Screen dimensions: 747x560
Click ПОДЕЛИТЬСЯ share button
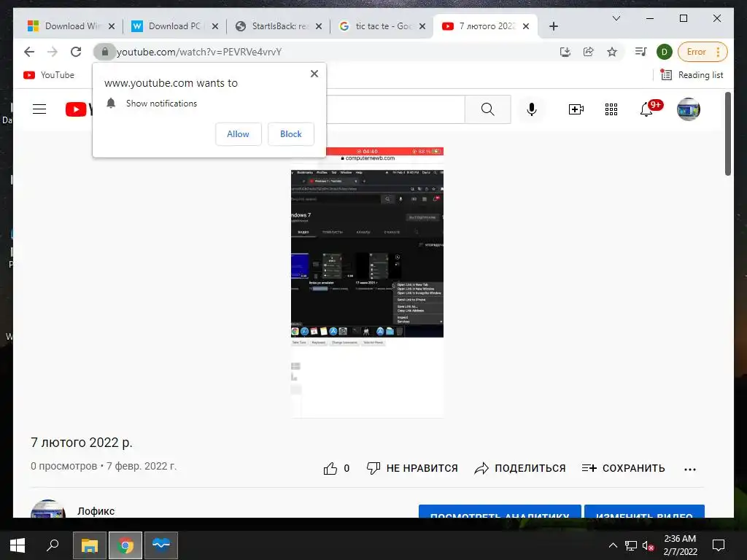pyautogui.click(x=520, y=469)
